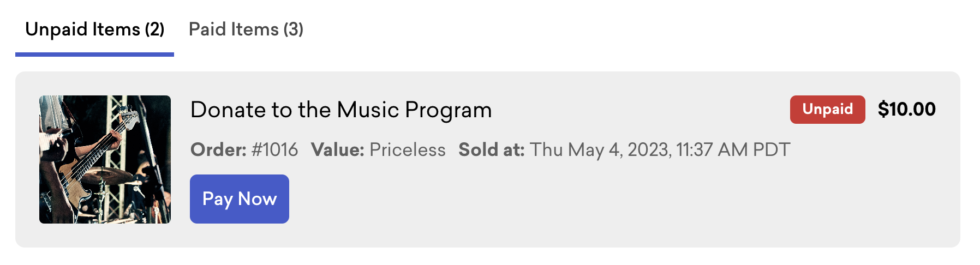The image size is (980, 265).
Task: Click the Donate to the Music Program title
Action: [341, 110]
